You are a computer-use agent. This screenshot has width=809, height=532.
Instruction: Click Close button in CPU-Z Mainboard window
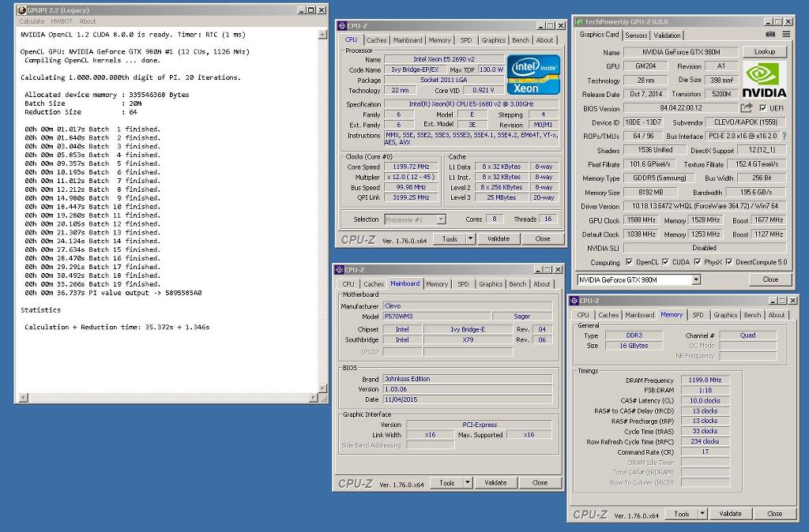click(x=540, y=482)
